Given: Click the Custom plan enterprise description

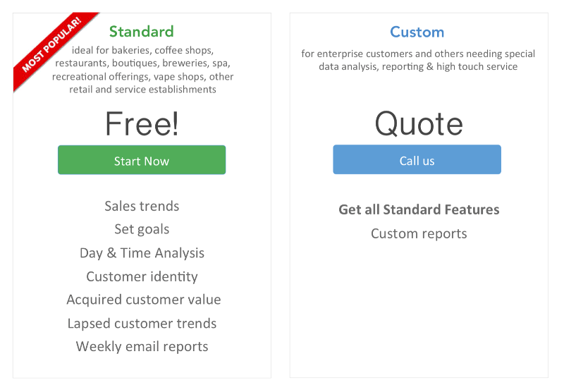Looking at the screenshot, I should pyautogui.click(x=418, y=60).
